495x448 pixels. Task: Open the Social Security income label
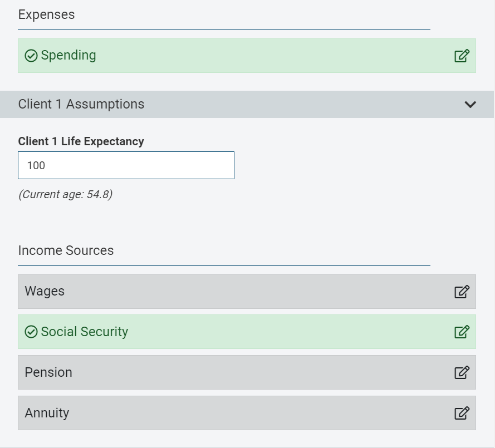click(x=84, y=332)
